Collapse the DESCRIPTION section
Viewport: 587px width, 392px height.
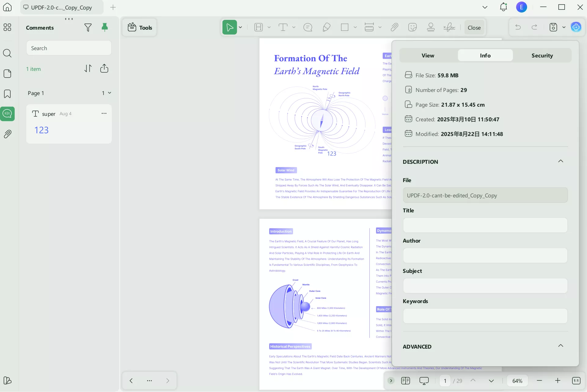click(561, 161)
